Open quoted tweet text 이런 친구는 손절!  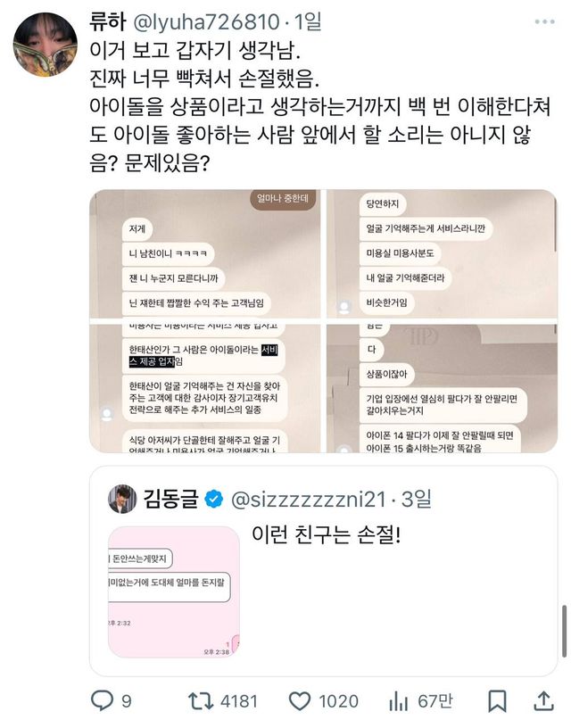[326, 534]
